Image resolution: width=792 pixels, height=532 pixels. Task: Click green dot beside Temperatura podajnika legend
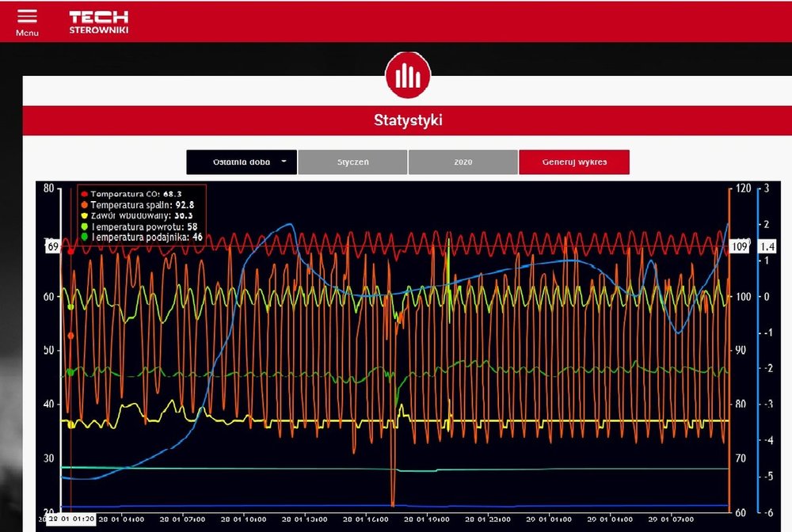tap(84, 237)
